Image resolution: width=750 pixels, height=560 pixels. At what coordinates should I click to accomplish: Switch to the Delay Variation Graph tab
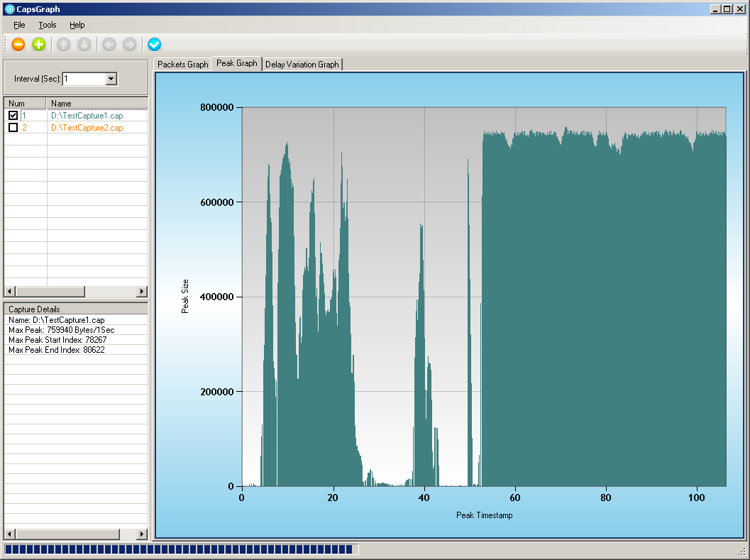302,65
